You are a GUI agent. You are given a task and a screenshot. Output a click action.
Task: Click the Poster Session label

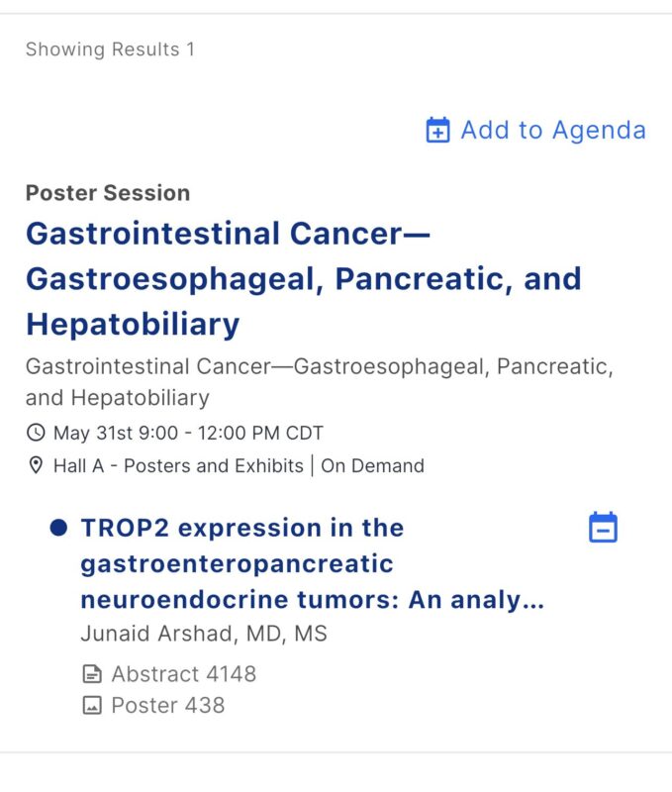(108, 193)
